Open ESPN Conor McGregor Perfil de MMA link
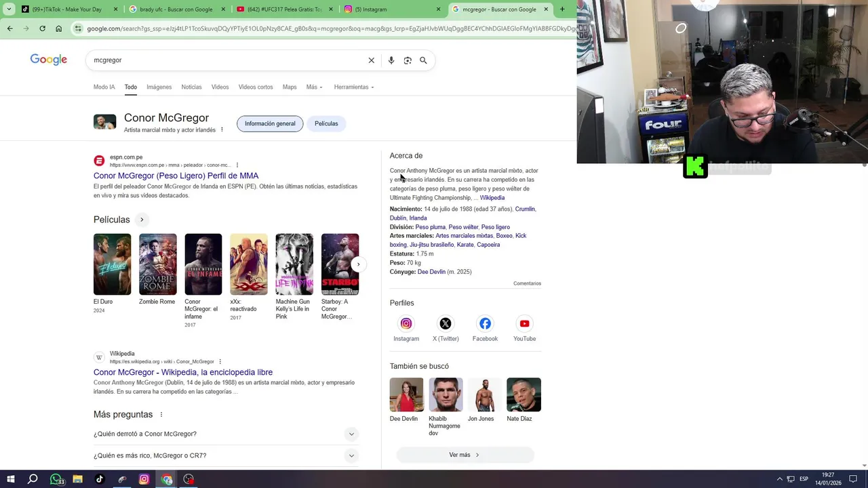 (x=176, y=176)
